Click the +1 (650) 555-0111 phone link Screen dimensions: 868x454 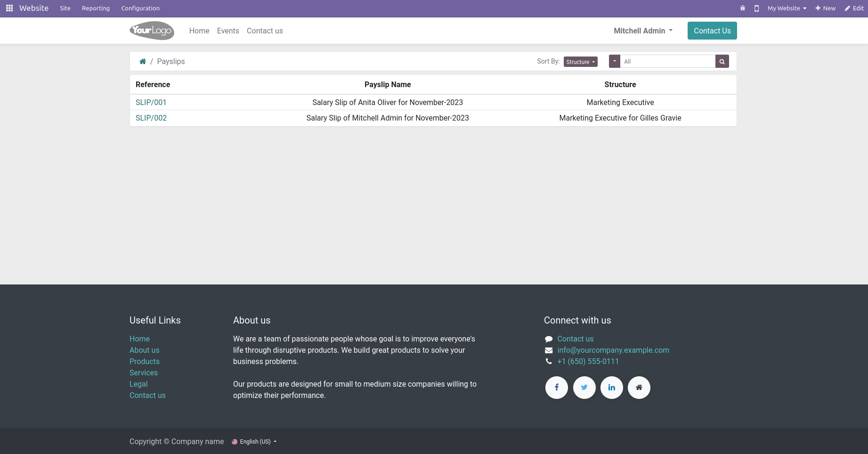pyautogui.click(x=588, y=361)
